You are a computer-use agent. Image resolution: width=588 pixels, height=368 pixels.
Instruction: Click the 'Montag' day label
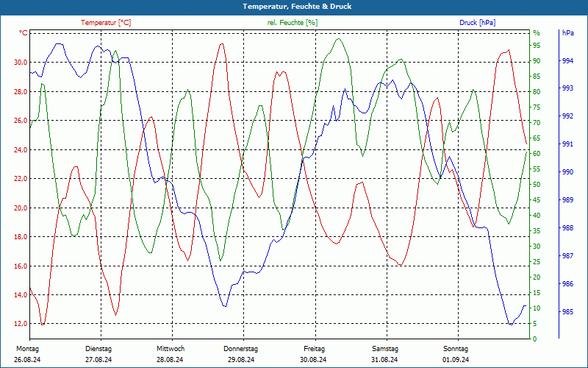point(27,349)
